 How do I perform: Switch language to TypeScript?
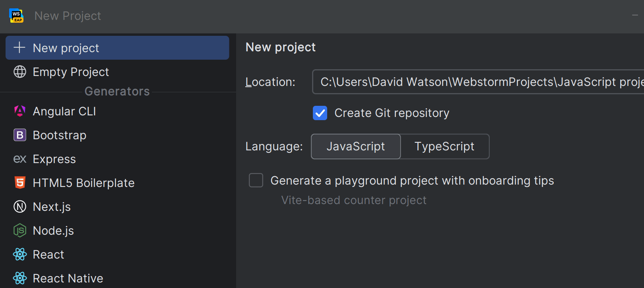(444, 146)
